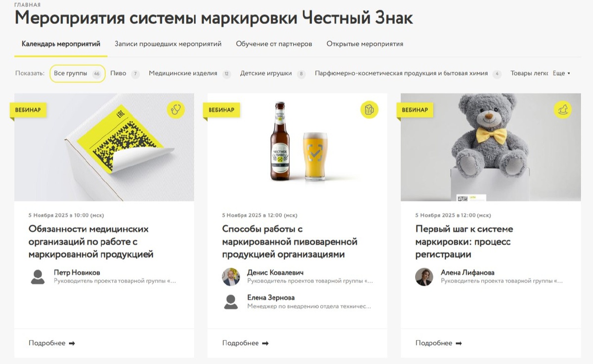Open title Обязанности медицинских организаций webinar
Image resolution: width=593 pixels, height=364 pixels.
click(91, 242)
